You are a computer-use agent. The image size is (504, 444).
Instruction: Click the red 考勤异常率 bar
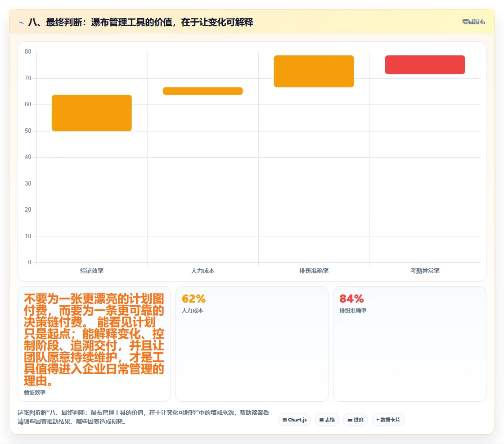tap(425, 65)
